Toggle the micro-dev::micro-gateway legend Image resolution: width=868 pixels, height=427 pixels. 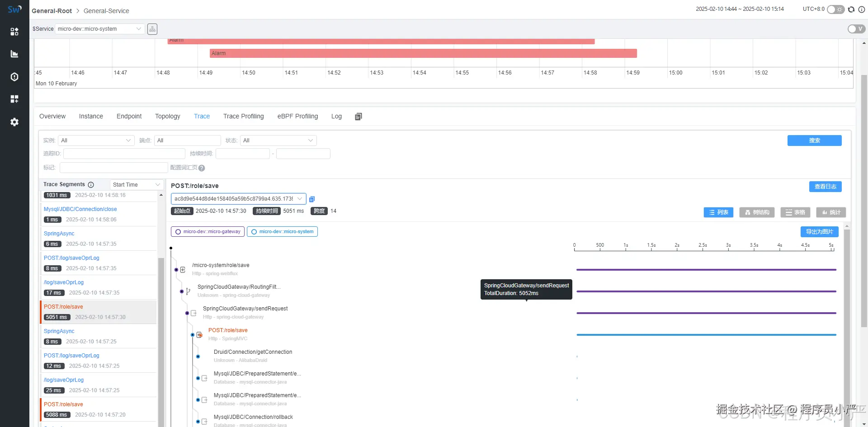(x=208, y=232)
